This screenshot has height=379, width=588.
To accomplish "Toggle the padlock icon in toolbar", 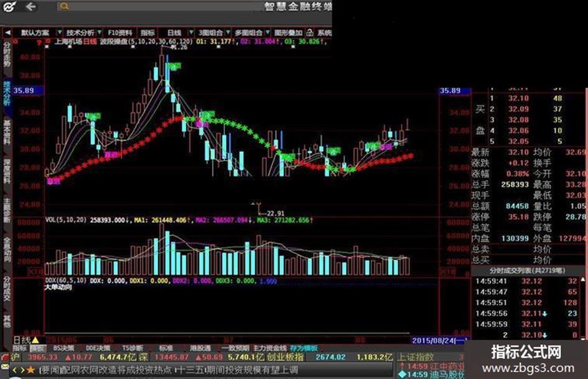I will click(x=310, y=32).
